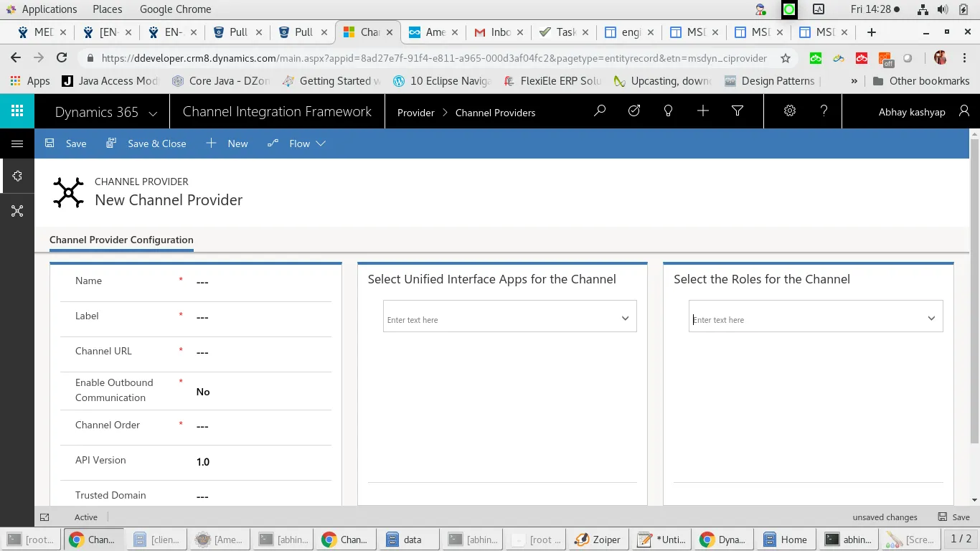Open the Channel Providers breadcrumb link
Viewport: 980px width, 551px height.
tap(495, 113)
